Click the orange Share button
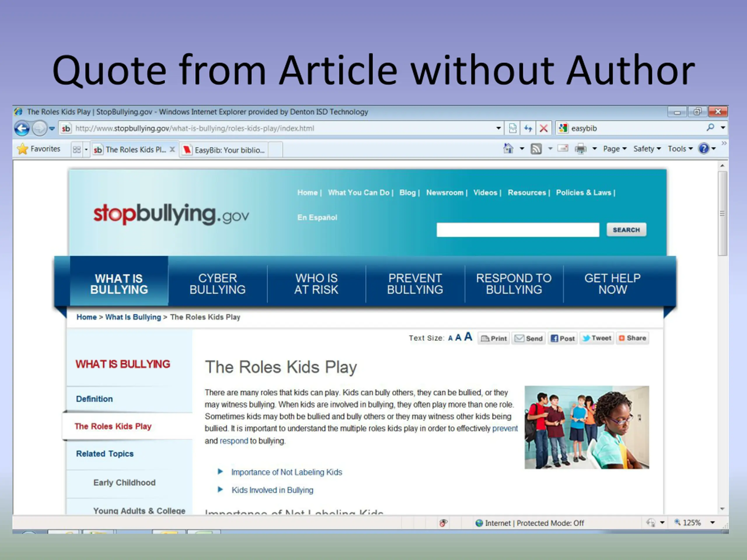The image size is (747, 560). coord(633,338)
